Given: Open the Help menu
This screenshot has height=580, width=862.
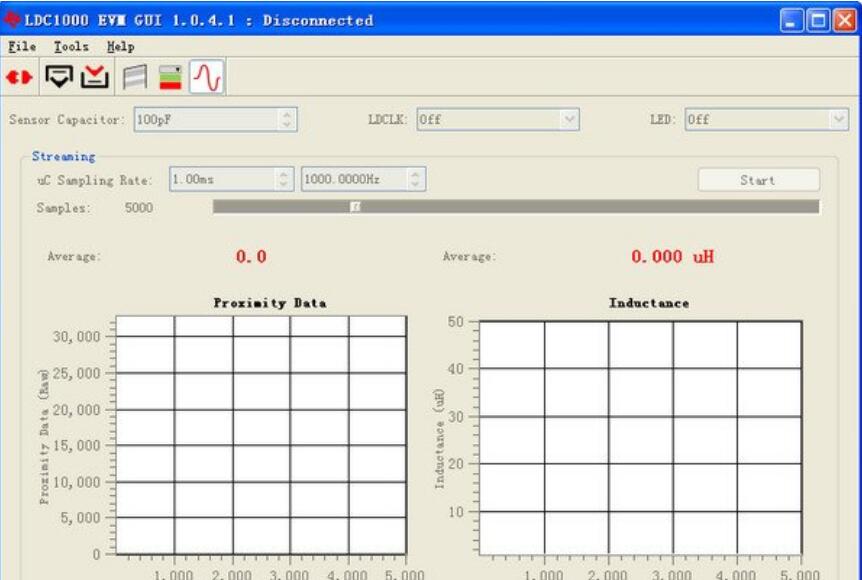Looking at the screenshot, I should pyautogui.click(x=120, y=47).
